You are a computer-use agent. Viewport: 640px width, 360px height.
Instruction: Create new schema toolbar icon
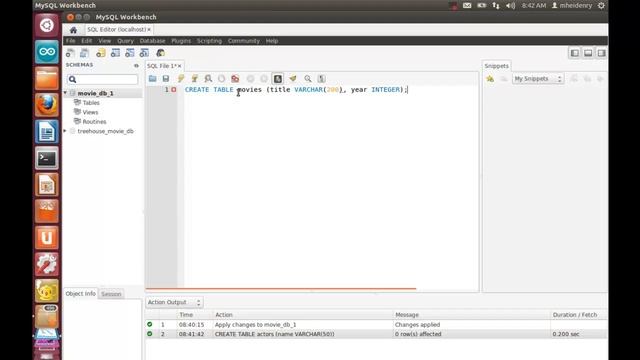point(101,53)
